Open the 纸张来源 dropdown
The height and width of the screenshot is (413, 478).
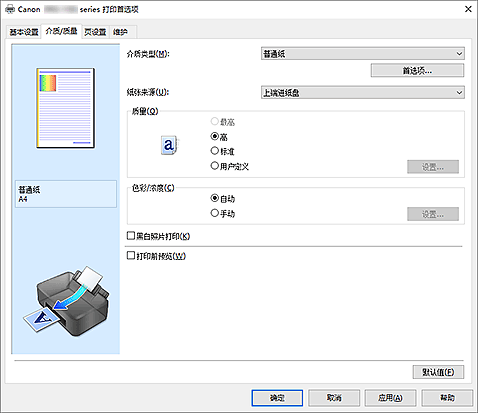[363, 93]
